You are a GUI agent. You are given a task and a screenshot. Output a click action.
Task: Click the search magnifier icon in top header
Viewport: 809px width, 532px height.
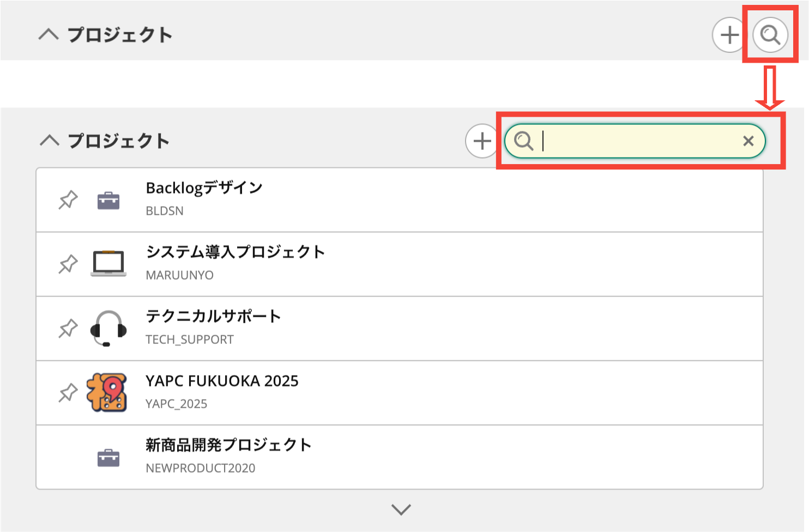pos(770,35)
